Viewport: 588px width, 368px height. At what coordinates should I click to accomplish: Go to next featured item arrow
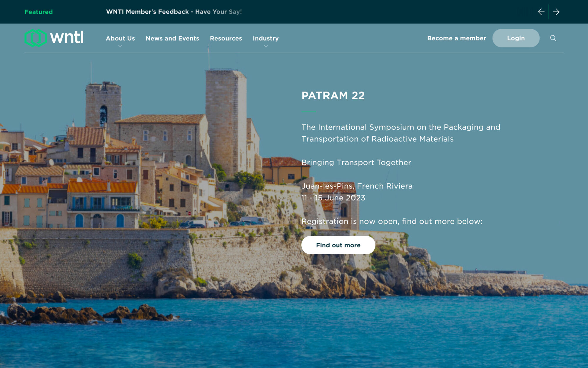point(556,12)
